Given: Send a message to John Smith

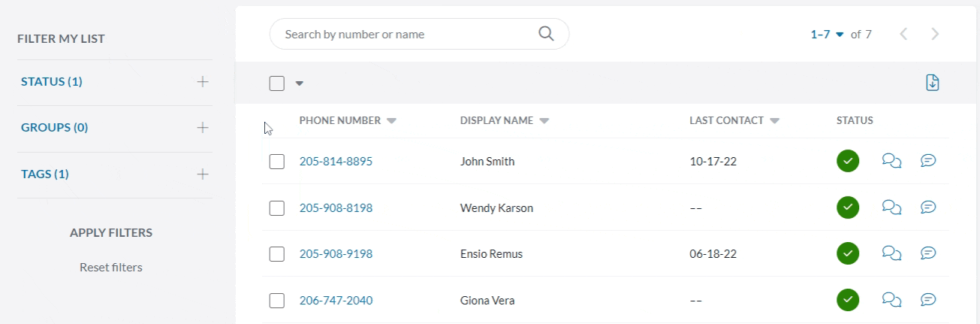Looking at the screenshot, I should [928, 161].
